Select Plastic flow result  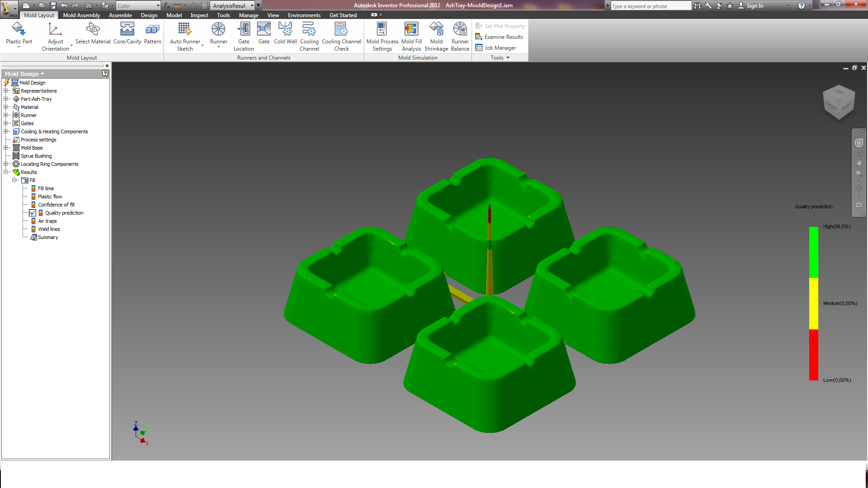click(x=50, y=197)
